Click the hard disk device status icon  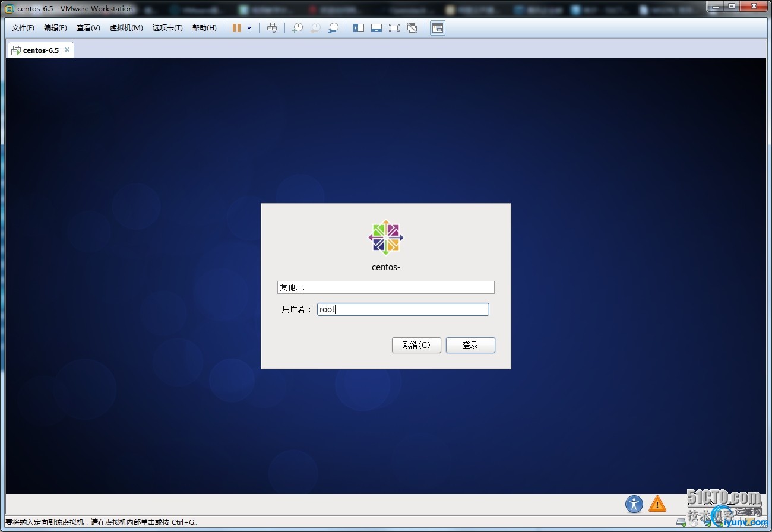pyautogui.click(x=681, y=522)
